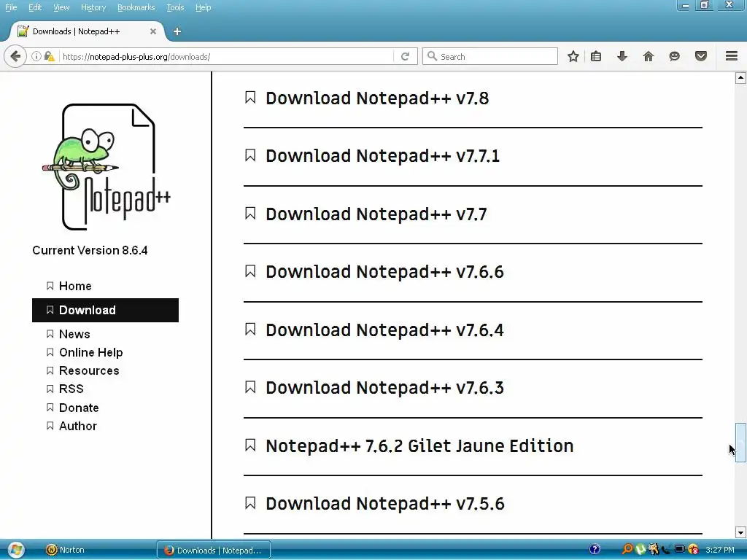Click bookmark icon beside Gilet Jaune Edition

250,446
